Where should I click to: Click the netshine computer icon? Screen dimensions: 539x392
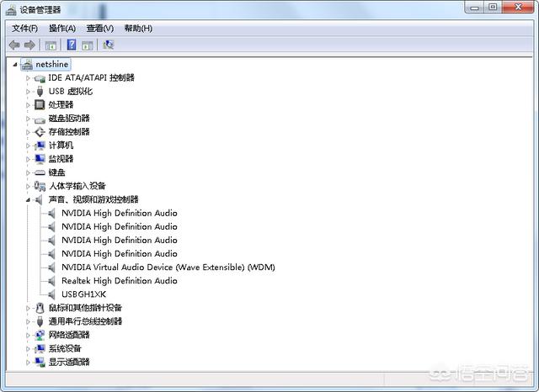click(27, 65)
